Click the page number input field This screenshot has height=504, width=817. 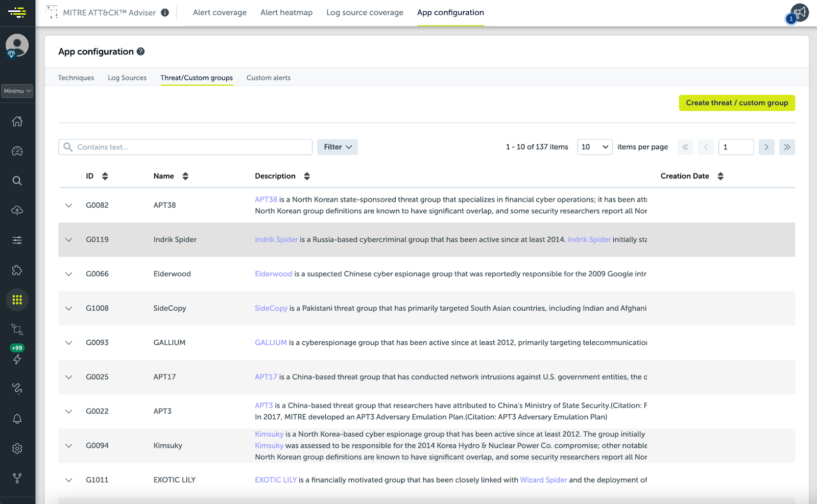click(x=736, y=147)
